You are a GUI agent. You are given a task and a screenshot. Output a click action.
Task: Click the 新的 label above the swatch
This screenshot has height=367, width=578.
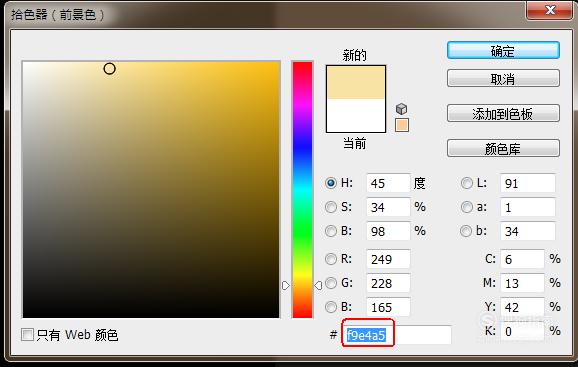pyautogui.click(x=355, y=55)
